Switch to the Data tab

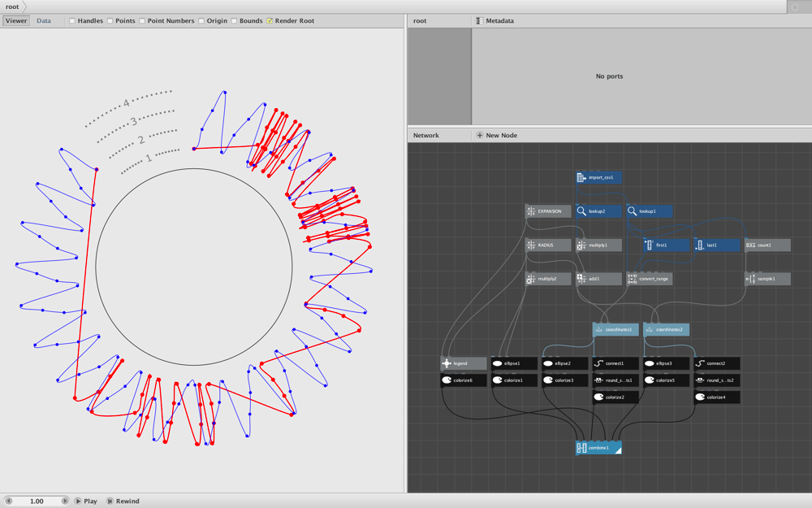point(44,21)
